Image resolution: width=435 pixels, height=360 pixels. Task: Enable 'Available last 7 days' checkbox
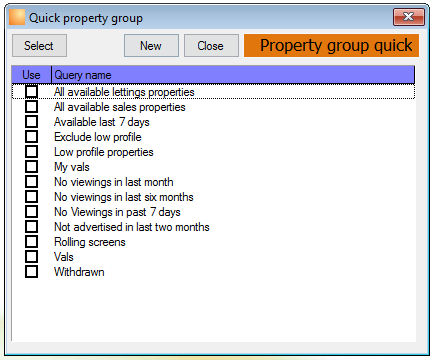coord(31,122)
